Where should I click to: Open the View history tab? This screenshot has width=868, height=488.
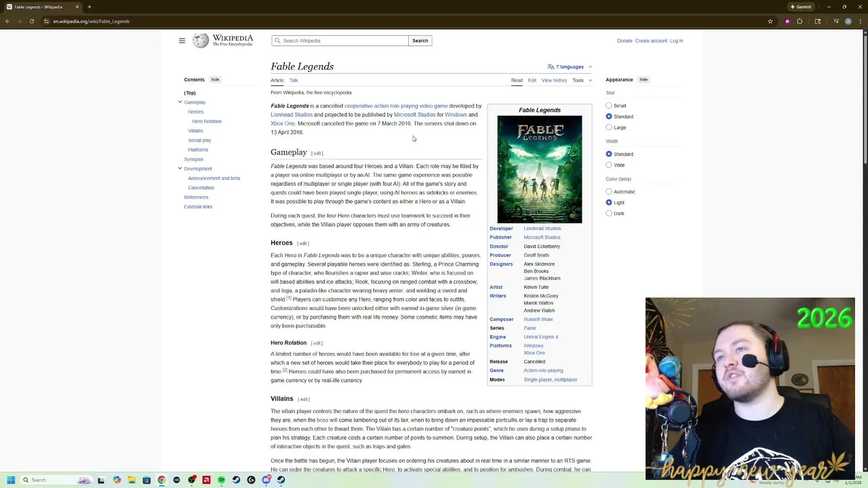pyautogui.click(x=554, y=80)
